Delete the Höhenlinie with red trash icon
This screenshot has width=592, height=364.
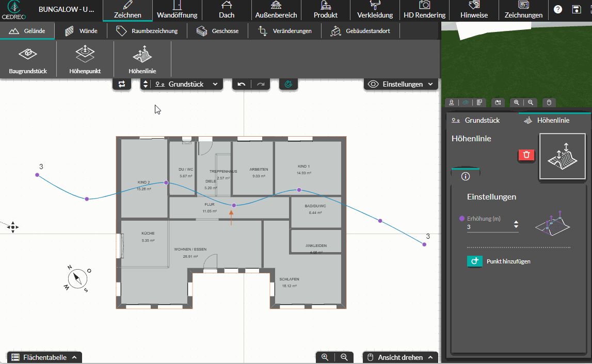(x=526, y=155)
